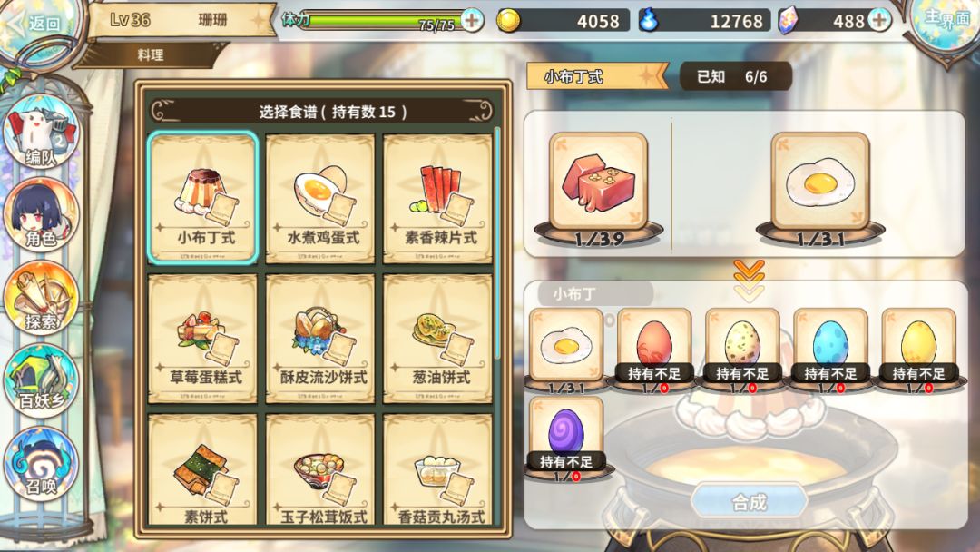Viewport: 980px width, 552px height.
Task: Open the 探索 exploration icon
Action: click(41, 298)
